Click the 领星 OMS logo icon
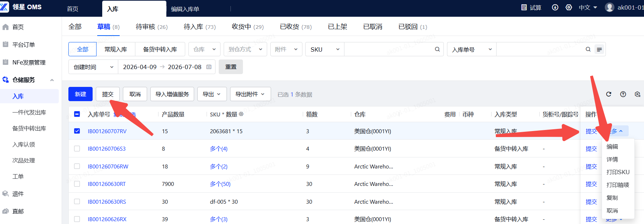The width and height of the screenshot is (644, 224). tap(4, 7)
